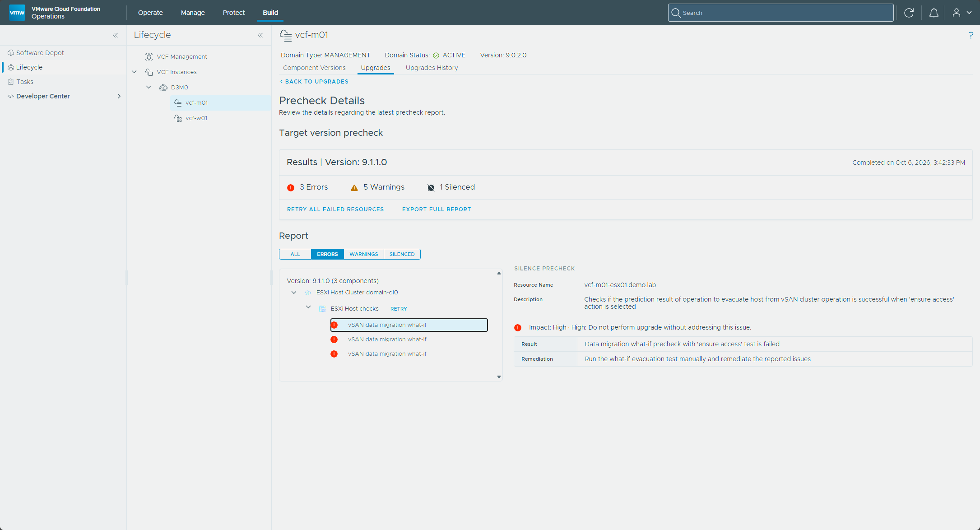
Task: Click the Search input field
Action: [780, 13]
